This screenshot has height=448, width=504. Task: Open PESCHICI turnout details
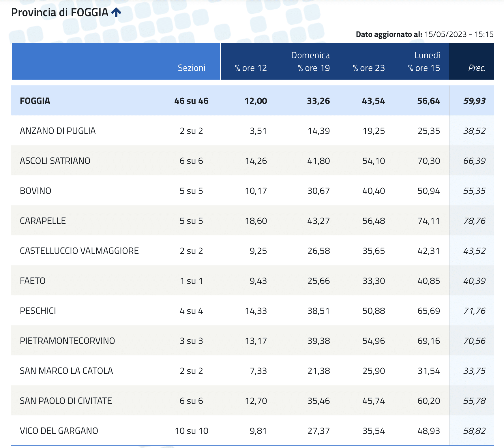(38, 311)
